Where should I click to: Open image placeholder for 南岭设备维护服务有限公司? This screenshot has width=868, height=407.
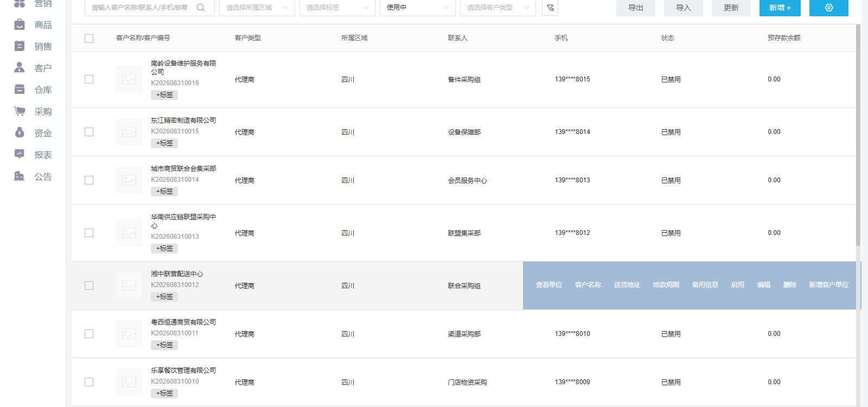pyautogui.click(x=129, y=79)
